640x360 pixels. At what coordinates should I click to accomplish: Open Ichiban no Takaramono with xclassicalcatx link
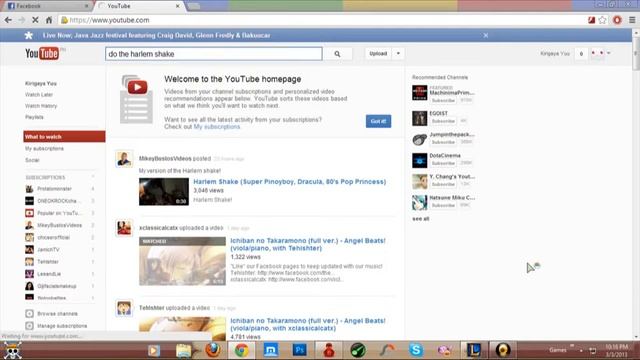307,324
